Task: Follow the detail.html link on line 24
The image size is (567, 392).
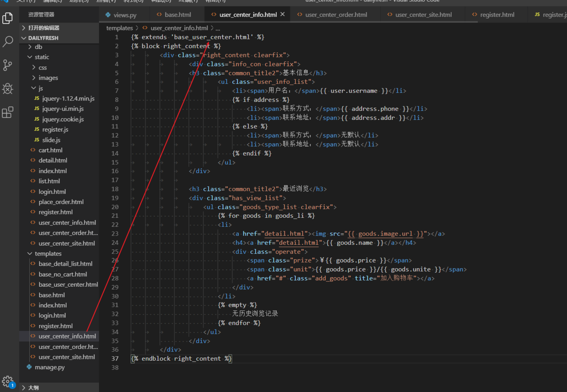Action: coord(298,243)
